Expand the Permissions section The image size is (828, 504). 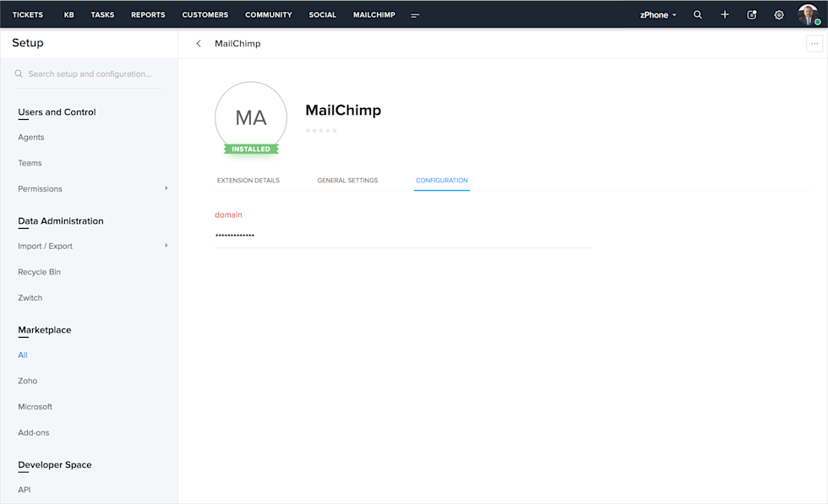(41, 188)
